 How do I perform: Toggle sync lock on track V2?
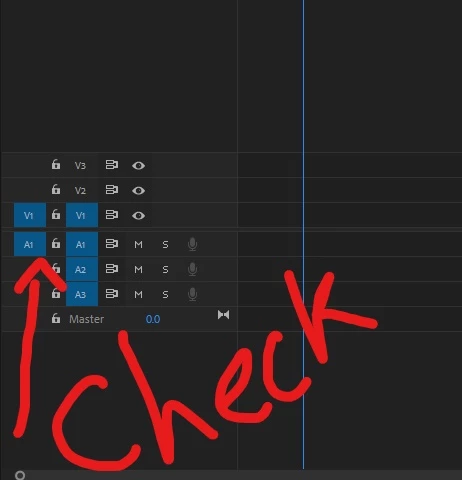112,190
